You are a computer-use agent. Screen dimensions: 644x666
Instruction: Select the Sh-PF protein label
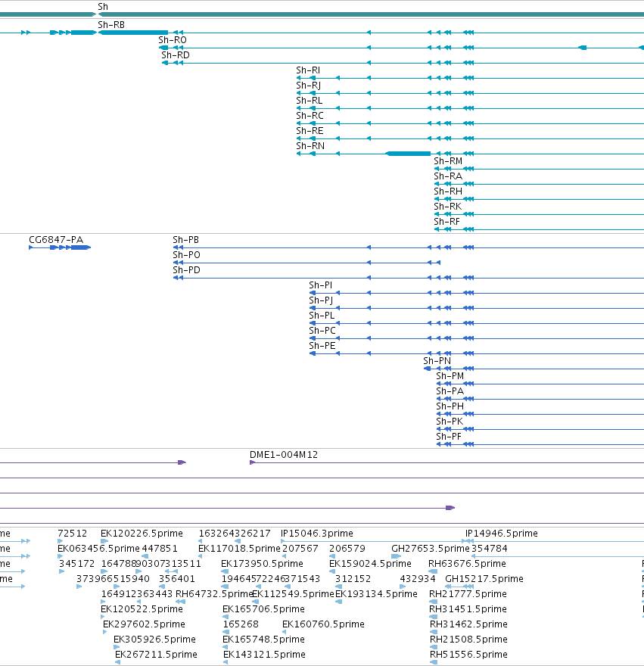click(x=449, y=437)
